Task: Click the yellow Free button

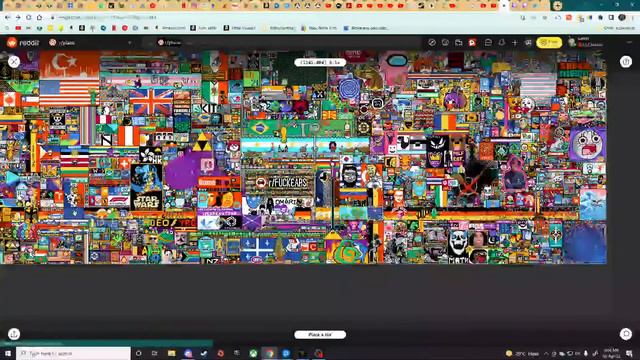Action: click(x=549, y=42)
